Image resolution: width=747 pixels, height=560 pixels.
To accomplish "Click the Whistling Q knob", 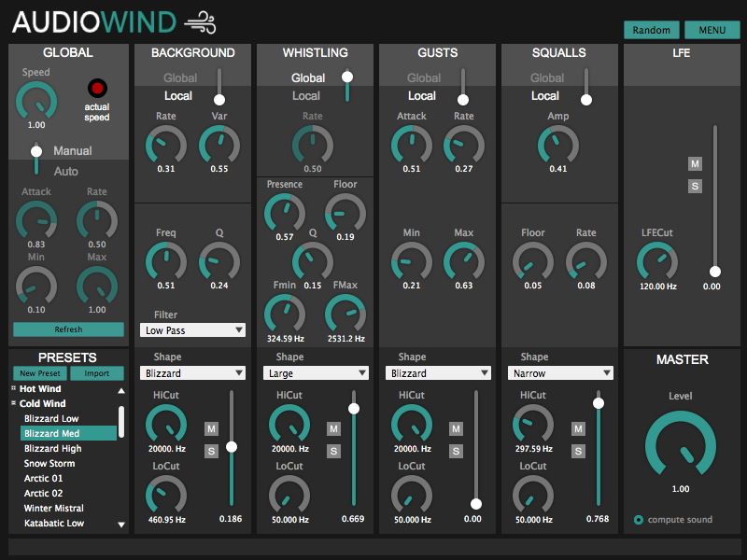I will tap(312, 262).
